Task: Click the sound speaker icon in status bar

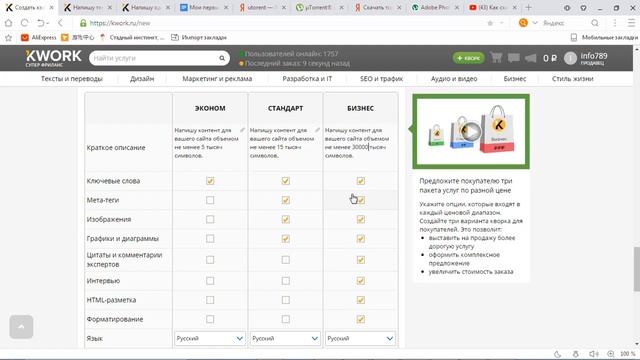Action: point(593,354)
